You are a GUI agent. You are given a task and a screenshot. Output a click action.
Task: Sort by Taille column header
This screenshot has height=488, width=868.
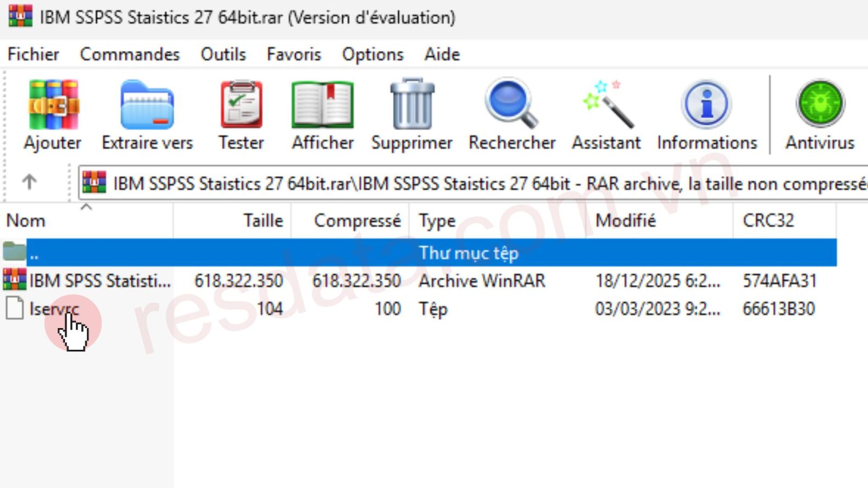[263, 221]
